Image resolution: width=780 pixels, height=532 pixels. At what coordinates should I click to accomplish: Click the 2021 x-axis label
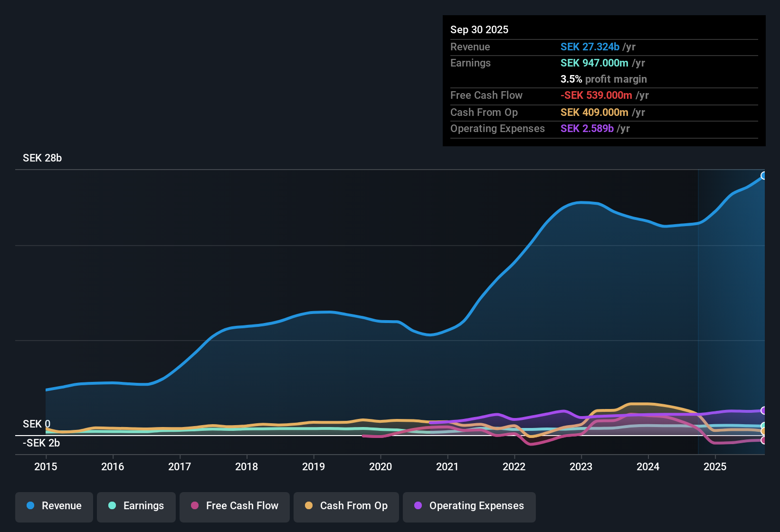point(447,467)
